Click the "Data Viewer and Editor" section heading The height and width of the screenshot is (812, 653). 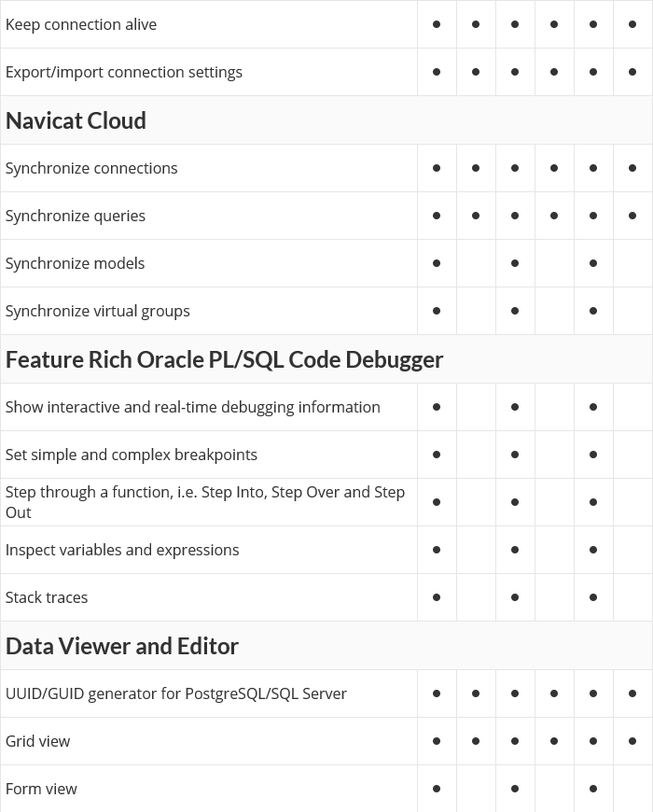[122, 646]
